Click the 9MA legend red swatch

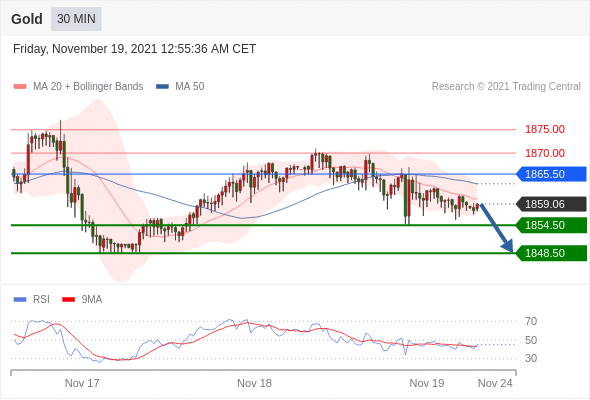point(68,300)
